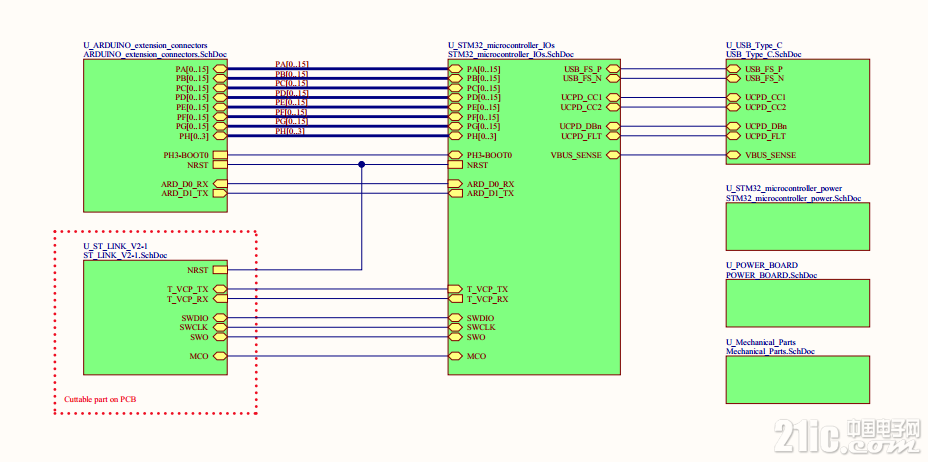The height and width of the screenshot is (462, 928).
Task: Select the NRST wire junction dot
Action: click(x=362, y=164)
